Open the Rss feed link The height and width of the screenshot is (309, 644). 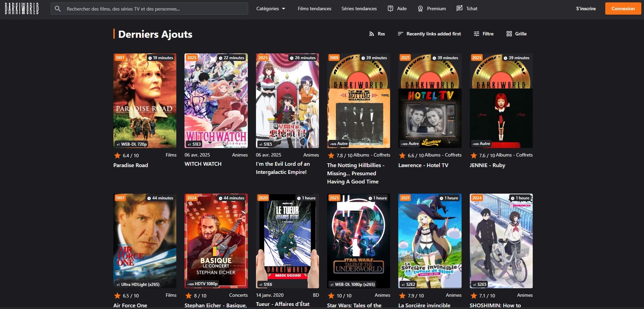tap(377, 34)
